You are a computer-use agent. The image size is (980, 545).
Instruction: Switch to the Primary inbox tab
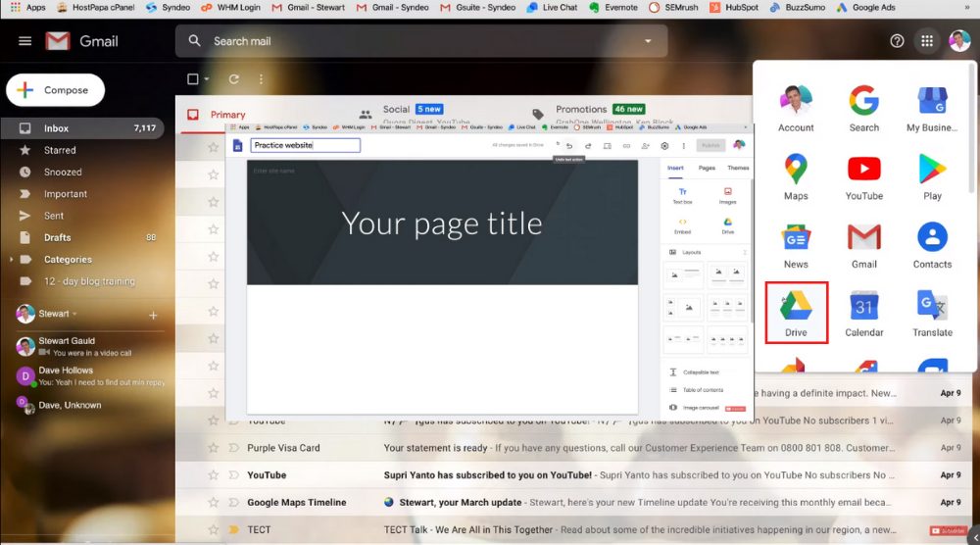[216, 115]
